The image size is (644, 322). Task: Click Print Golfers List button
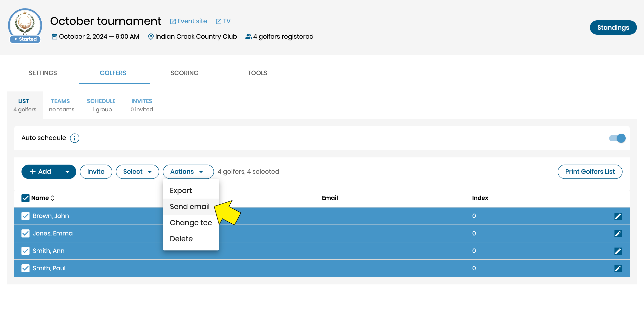point(590,172)
